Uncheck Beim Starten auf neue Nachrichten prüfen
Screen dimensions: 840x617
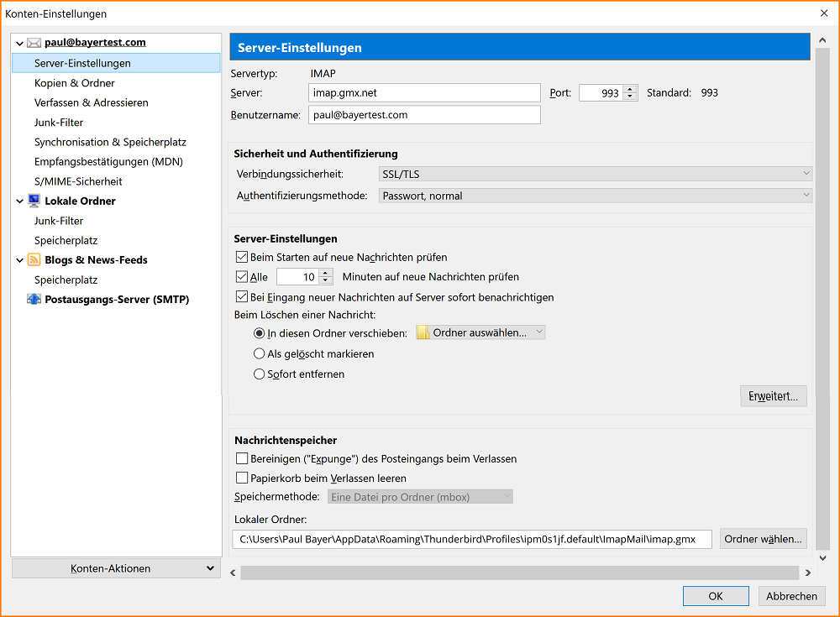243,257
